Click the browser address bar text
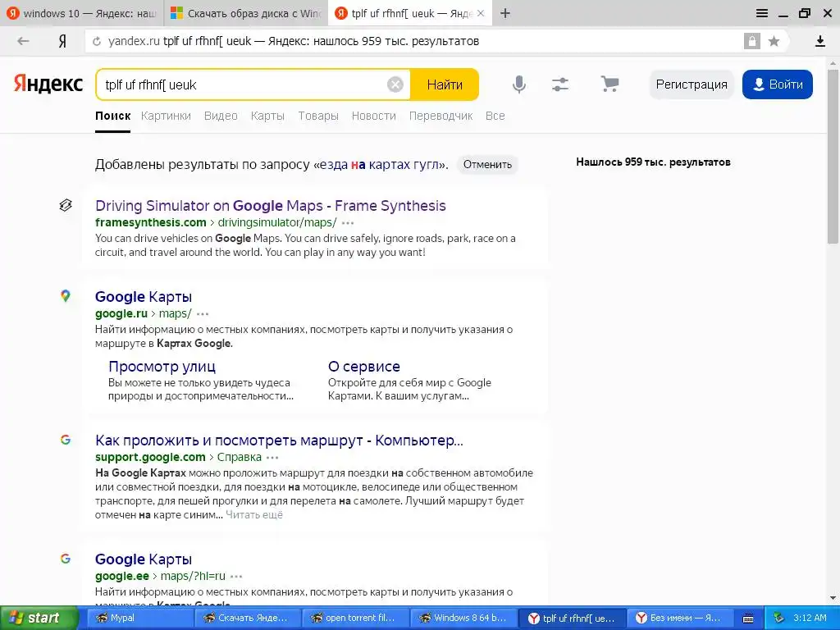840x630 pixels. pyautogui.click(x=294, y=41)
